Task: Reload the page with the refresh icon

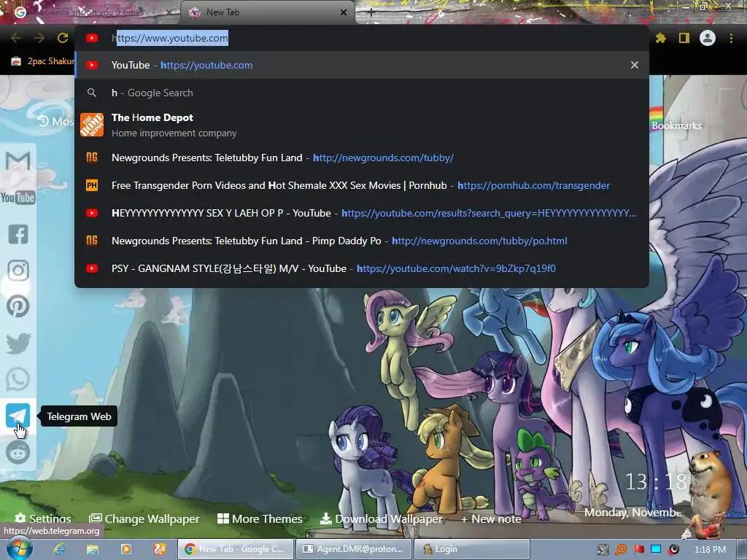Action: point(63,38)
